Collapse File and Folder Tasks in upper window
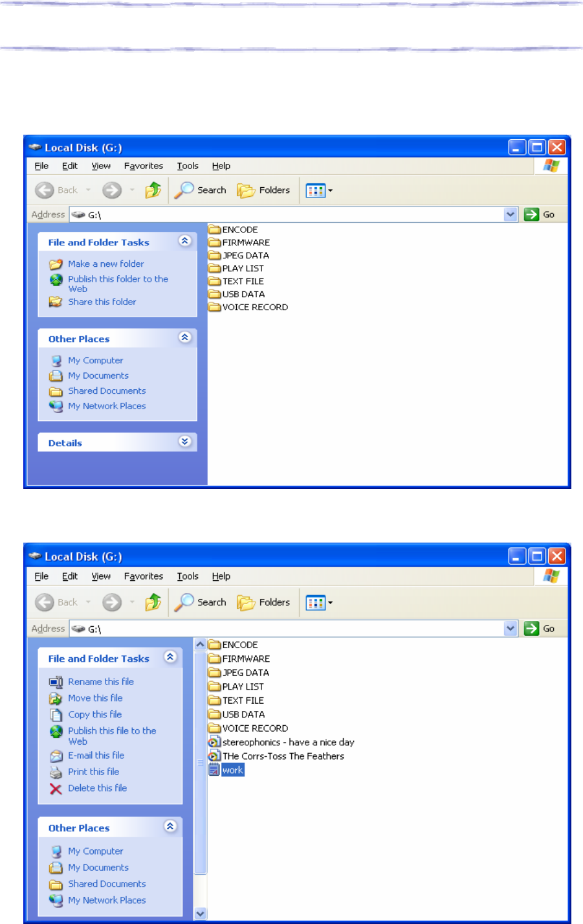This screenshot has height=924, width=583. coord(185,241)
